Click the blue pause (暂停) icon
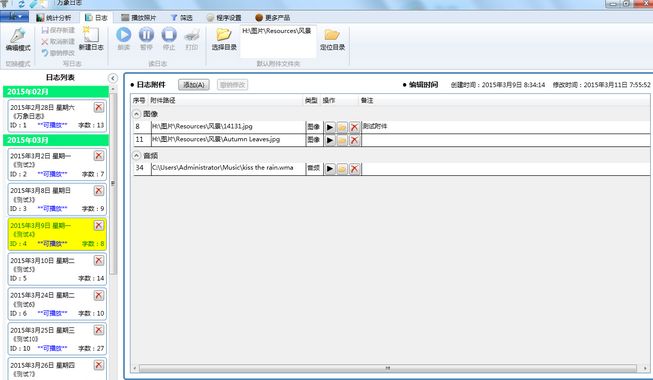 point(146,35)
